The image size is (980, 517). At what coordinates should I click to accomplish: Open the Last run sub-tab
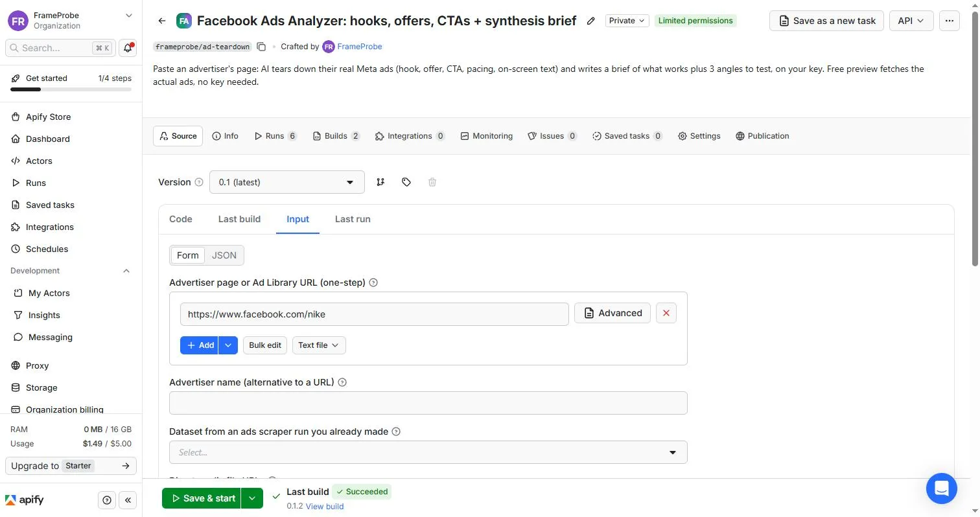[x=353, y=219]
